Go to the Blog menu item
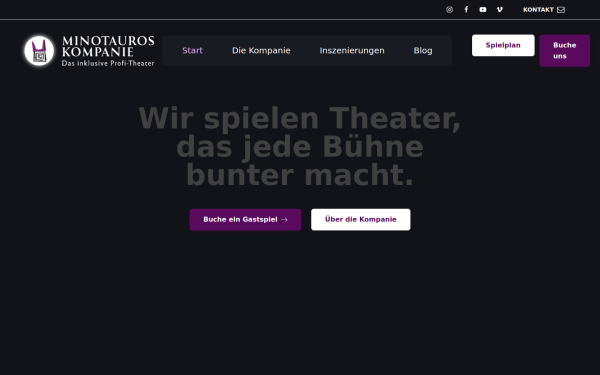 point(423,51)
